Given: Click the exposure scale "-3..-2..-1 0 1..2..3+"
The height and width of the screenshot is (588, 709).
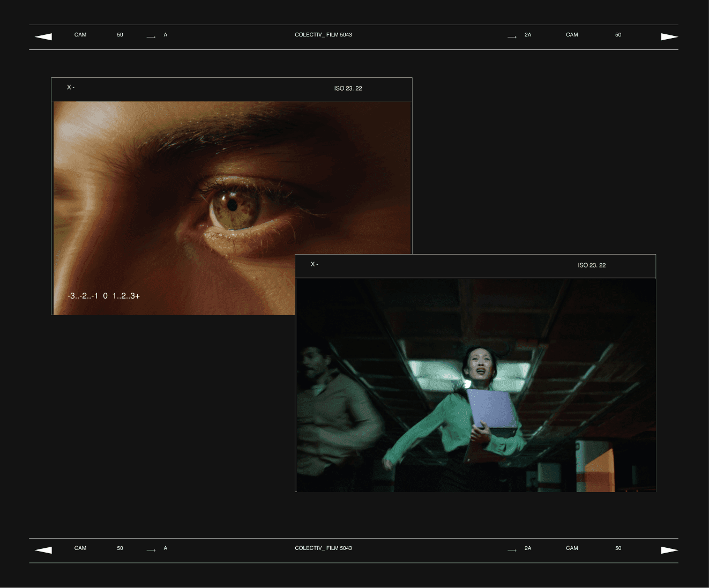Looking at the screenshot, I should (x=103, y=296).
